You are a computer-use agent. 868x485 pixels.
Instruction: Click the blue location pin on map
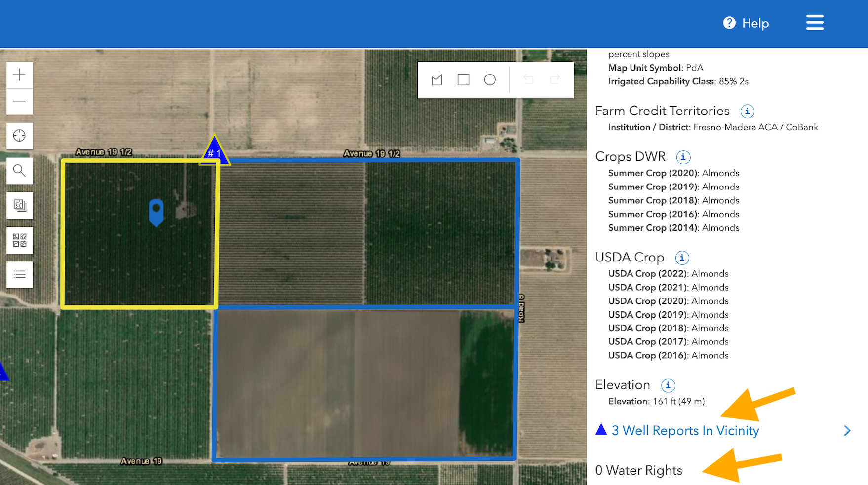[156, 211]
